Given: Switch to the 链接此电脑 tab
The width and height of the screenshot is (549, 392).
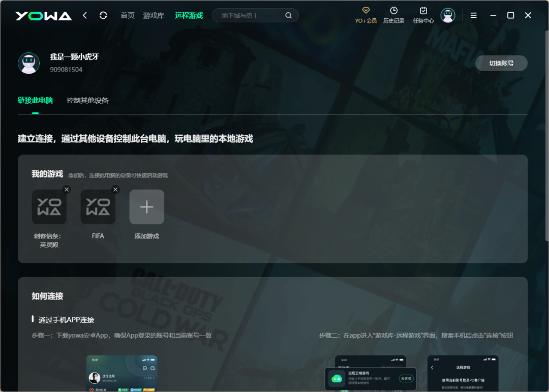Looking at the screenshot, I should pos(34,100).
